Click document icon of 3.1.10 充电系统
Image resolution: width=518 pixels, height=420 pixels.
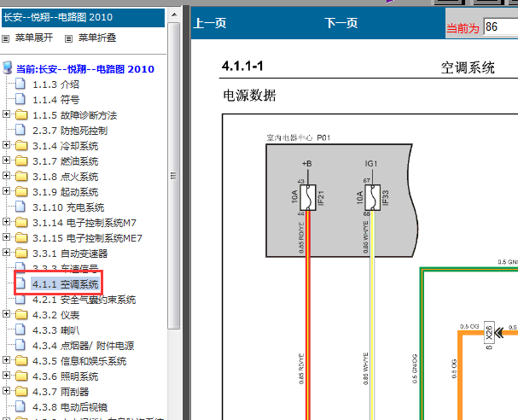(x=20, y=207)
